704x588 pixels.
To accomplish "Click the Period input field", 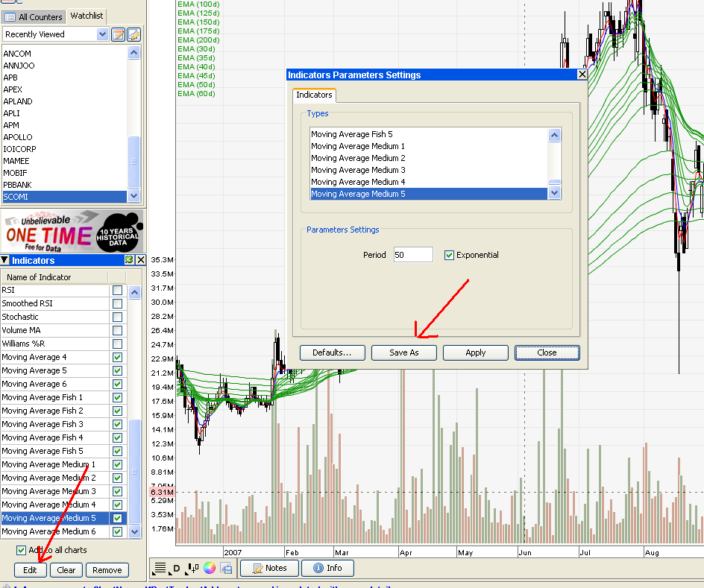I will coord(412,255).
